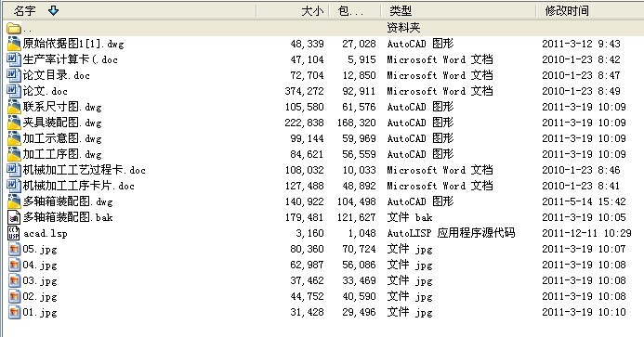Select file name 05.jpg

40,249
